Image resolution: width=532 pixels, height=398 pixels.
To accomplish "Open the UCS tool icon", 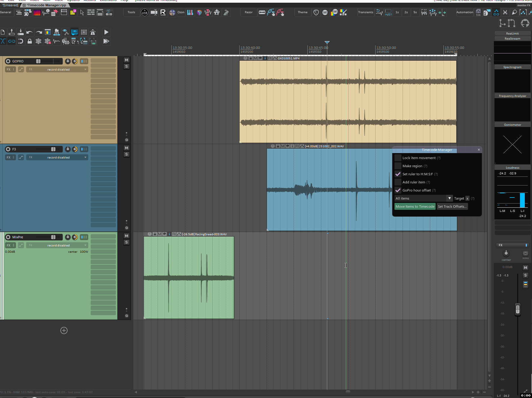I will pos(144,12).
